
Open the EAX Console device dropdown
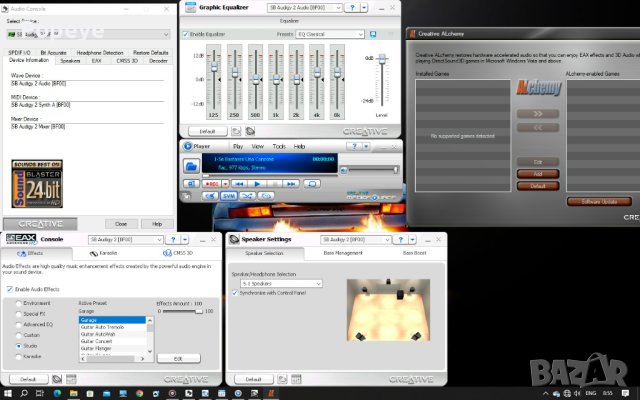(126, 240)
